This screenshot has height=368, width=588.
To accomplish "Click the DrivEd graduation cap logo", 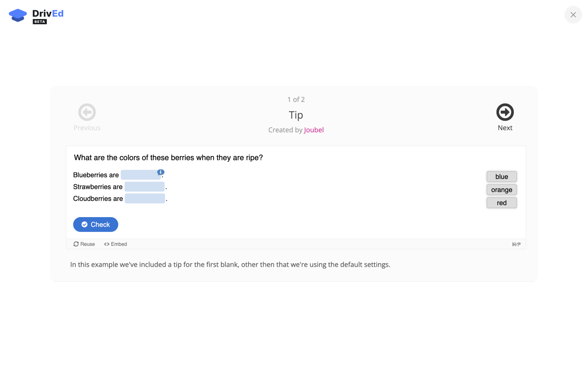I will (18, 15).
